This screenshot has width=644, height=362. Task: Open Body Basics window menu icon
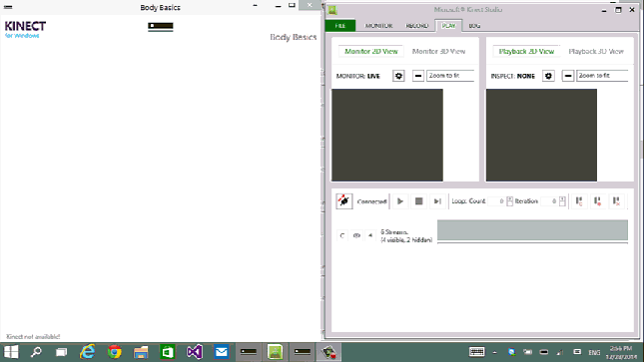coord(8,7)
